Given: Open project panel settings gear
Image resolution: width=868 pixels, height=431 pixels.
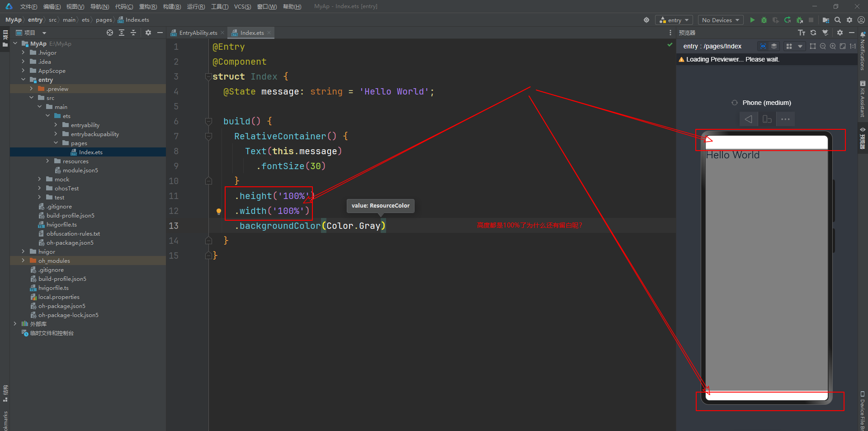Looking at the screenshot, I should (148, 33).
